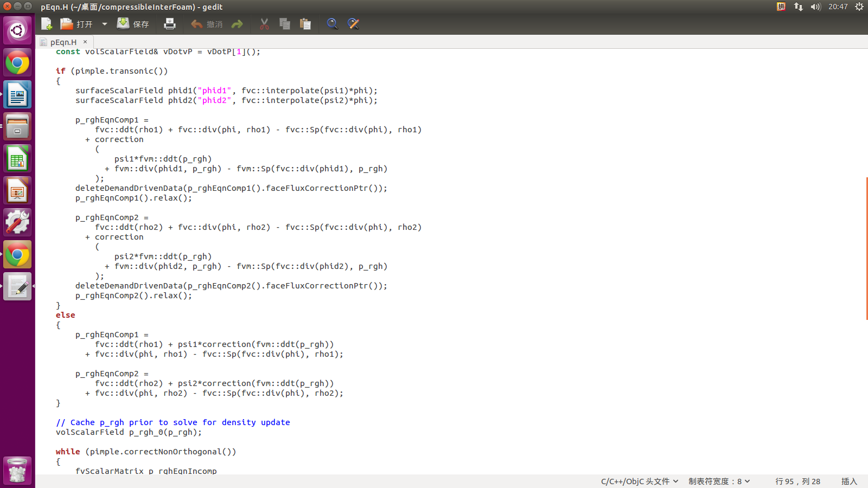The height and width of the screenshot is (488, 868).
Task: Launch LibreOffice Calc from the dock
Action: [17, 159]
